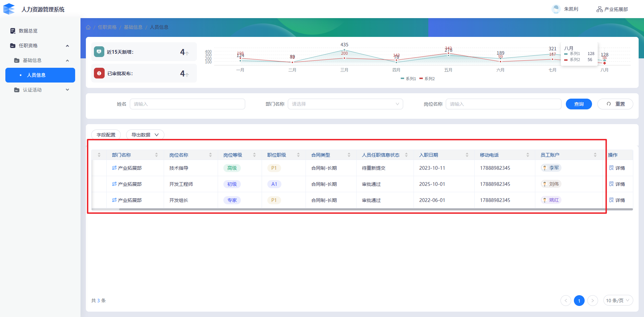
Task: Click the user avatar for 朱凯利
Action: (x=556, y=9)
